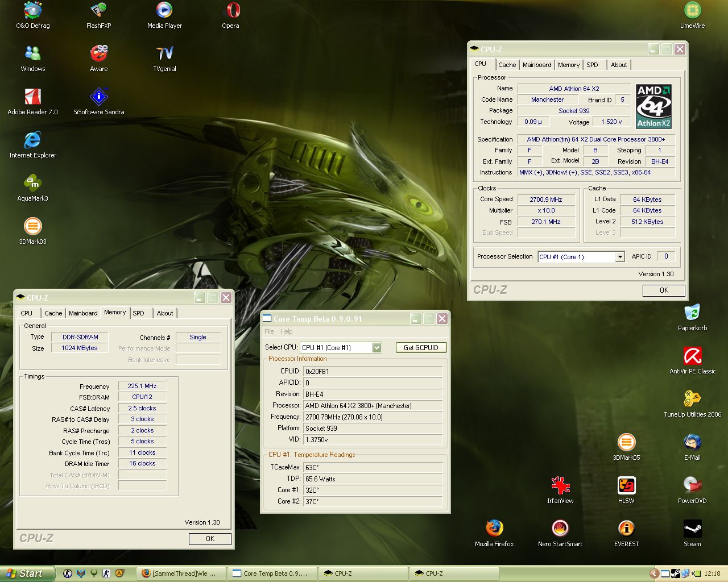Open Adobe Reader 7.0 shortcut

click(x=32, y=102)
